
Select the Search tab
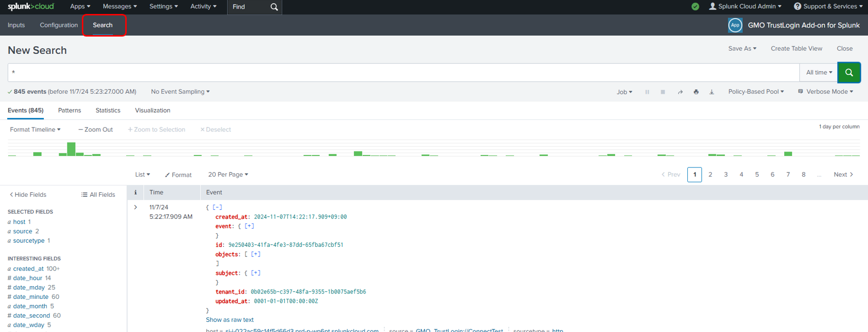click(x=103, y=25)
